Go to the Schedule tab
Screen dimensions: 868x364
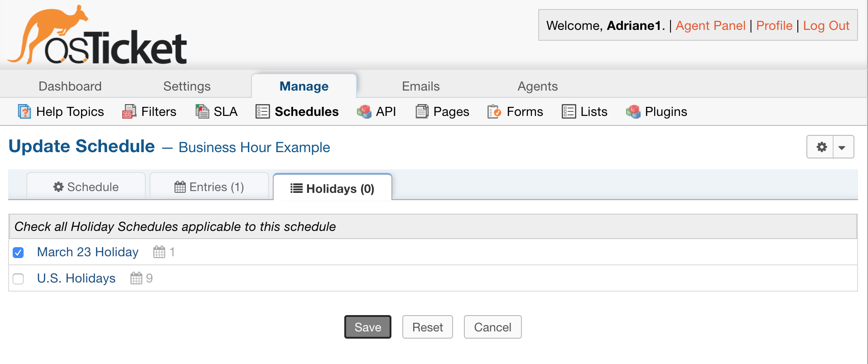tap(86, 187)
